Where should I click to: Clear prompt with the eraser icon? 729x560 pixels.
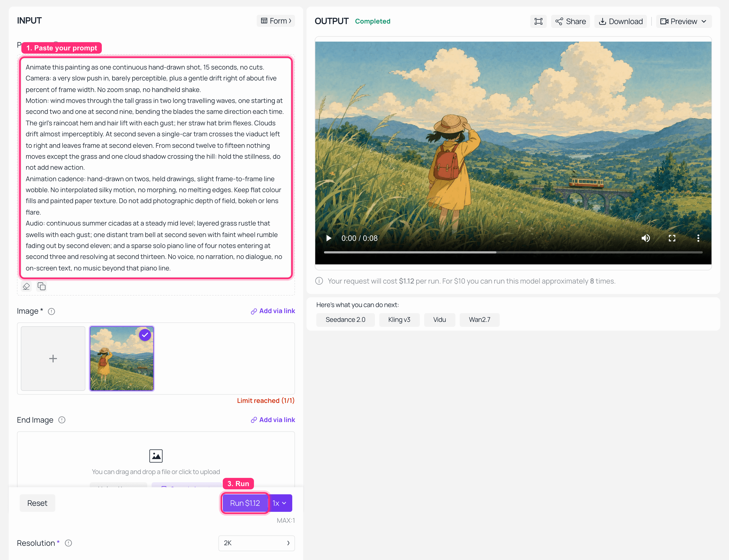tap(26, 286)
